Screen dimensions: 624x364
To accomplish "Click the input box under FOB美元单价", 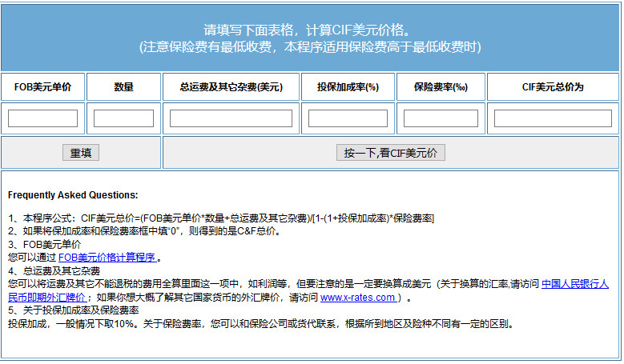I will click(43, 118).
